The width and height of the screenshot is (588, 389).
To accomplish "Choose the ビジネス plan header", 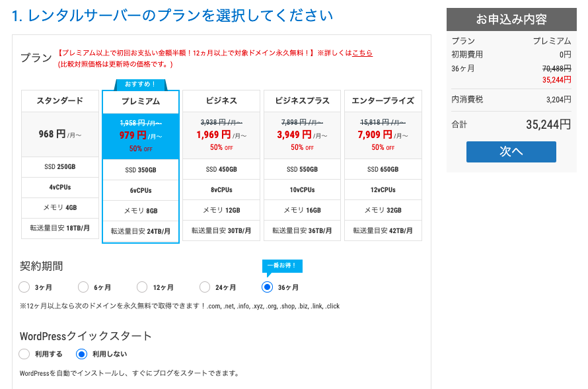I will 221,101.
